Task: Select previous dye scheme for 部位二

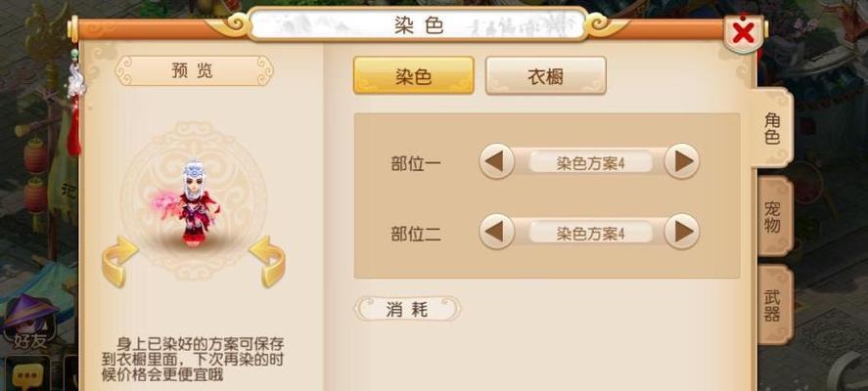Action: click(x=496, y=231)
